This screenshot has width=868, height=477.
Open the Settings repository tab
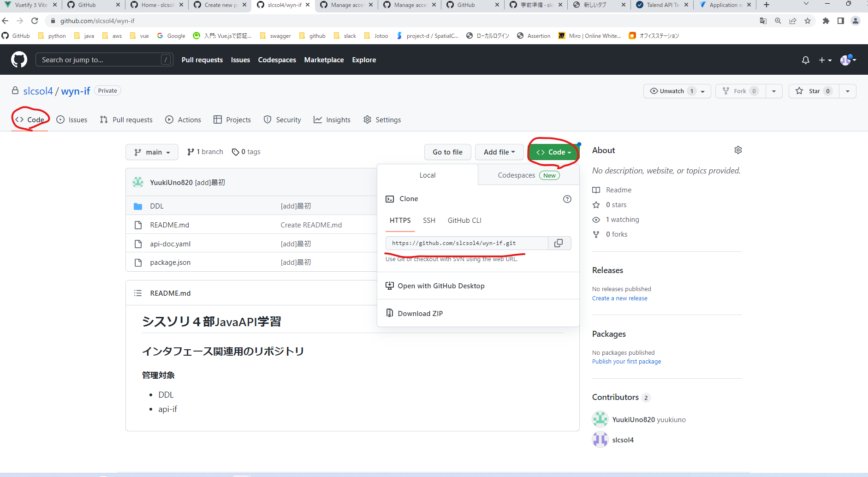[382, 120]
